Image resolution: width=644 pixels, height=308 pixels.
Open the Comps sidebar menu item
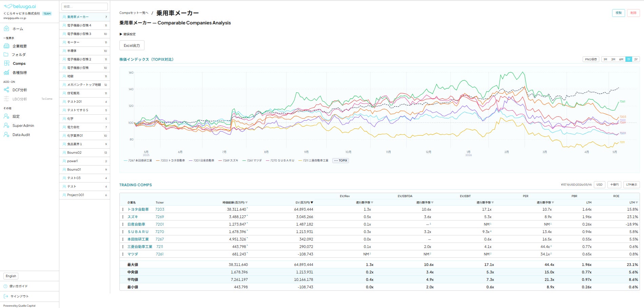[19, 63]
